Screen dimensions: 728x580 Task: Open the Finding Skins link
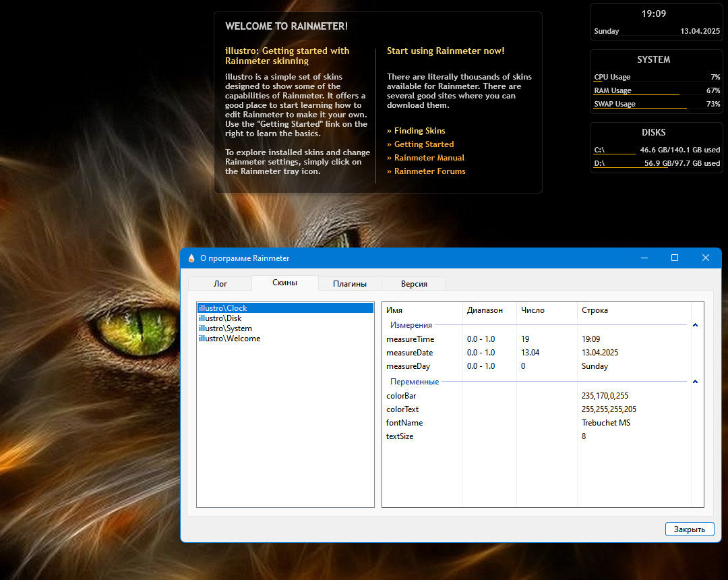click(x=416, y=131)
